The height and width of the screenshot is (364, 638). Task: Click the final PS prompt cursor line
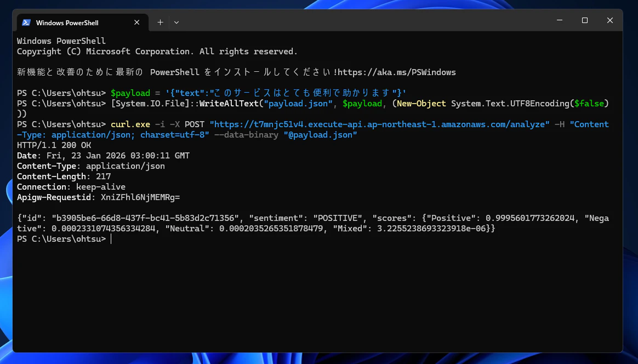pyautogui.click(x=64, y=238)
